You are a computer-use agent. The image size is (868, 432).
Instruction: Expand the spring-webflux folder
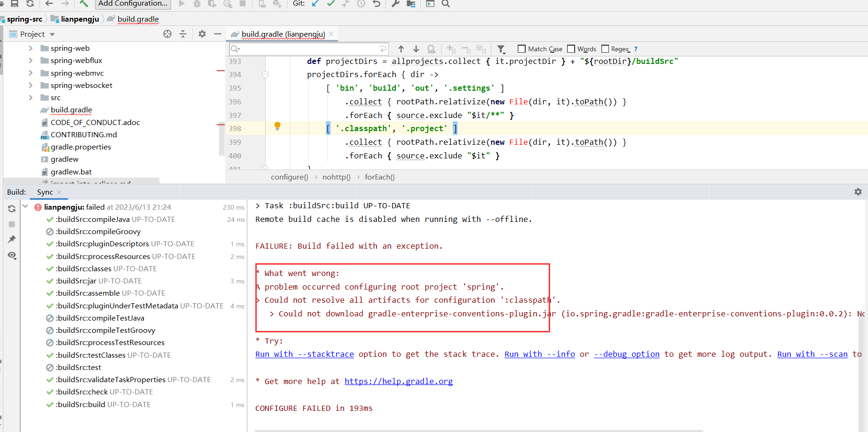pos(31,60)
